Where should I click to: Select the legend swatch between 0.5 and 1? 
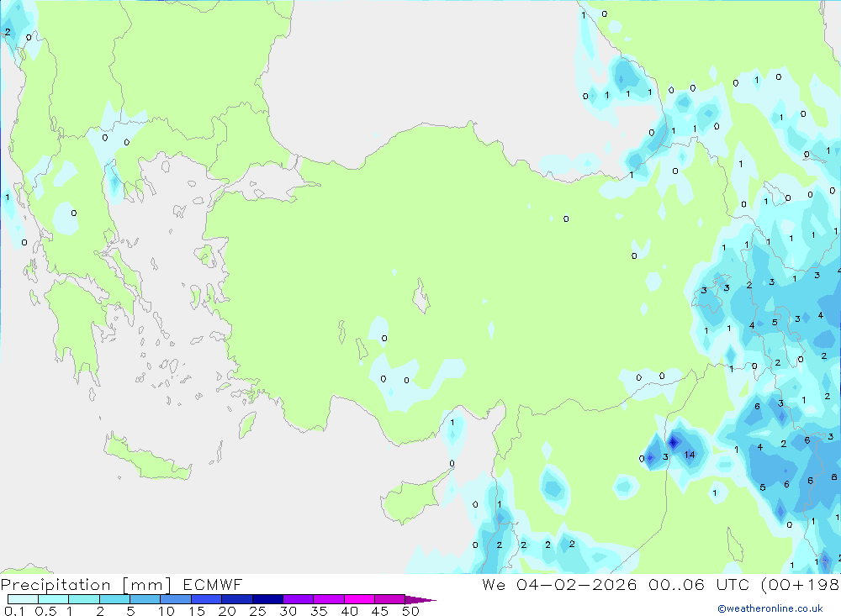tap(54, 599)
